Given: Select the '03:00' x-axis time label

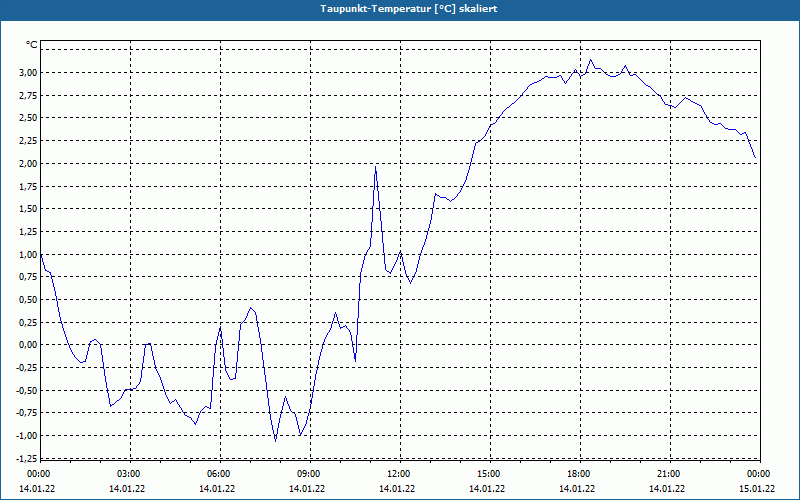Looking at the screenshot, I should 128,474.
